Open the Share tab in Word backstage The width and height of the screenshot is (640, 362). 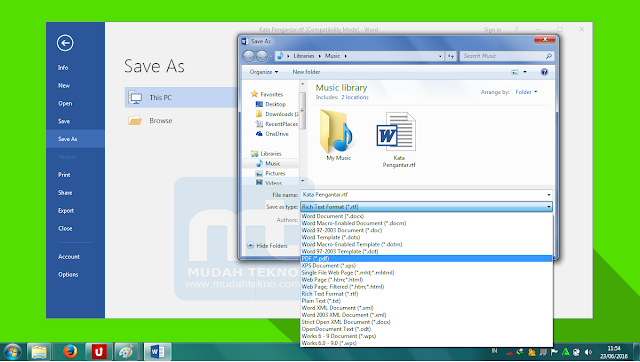point(76,193)
